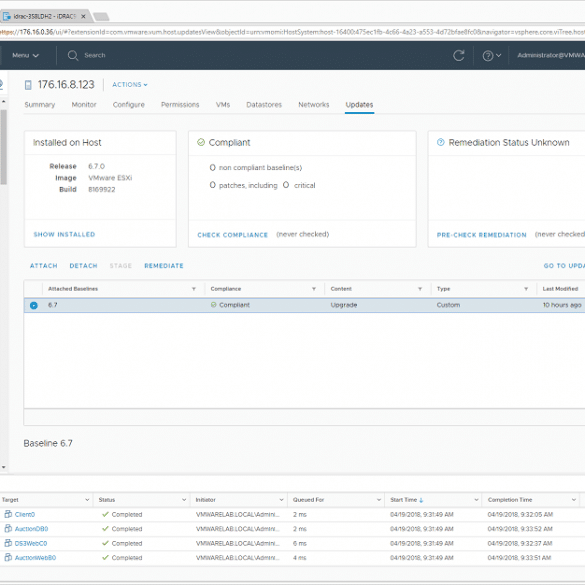Open the help question mark icon
The height and width of the screenshot is (585, 585).
point(488,56)
